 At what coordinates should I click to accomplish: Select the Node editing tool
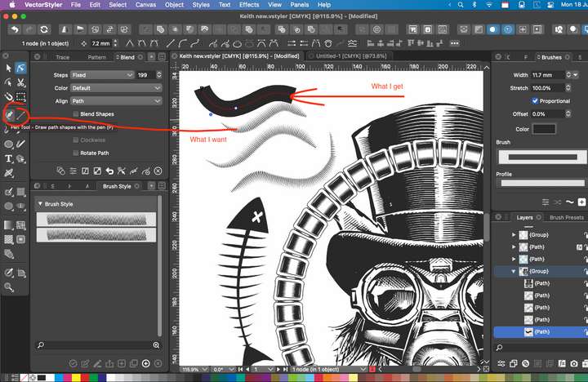click(x=21, y=68)
